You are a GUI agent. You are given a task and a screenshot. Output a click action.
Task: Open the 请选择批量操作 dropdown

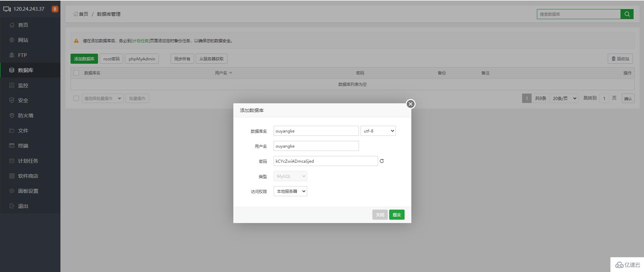[x=103, y=98]
